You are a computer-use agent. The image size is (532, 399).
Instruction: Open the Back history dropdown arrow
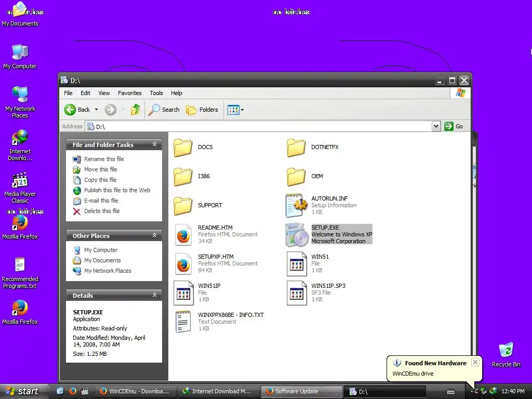[96, 110]
